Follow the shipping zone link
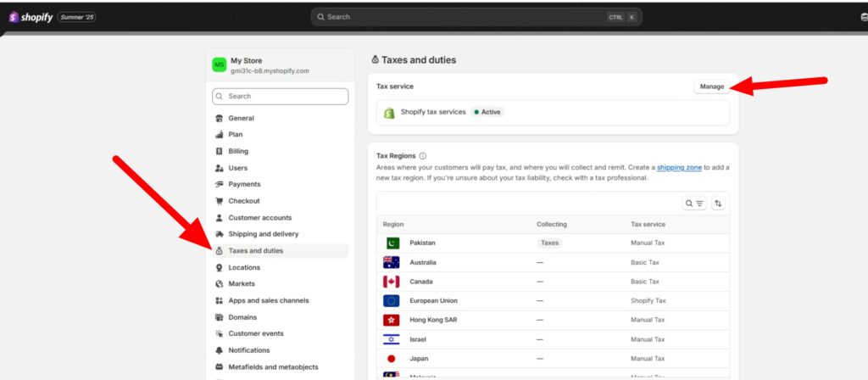 (x=679, y=167)
